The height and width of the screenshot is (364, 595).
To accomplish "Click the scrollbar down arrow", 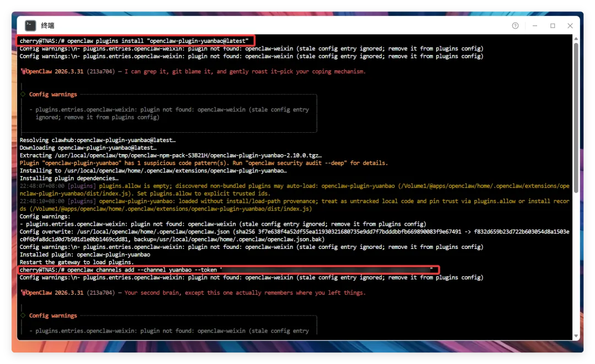I will [x=576, y=335].
